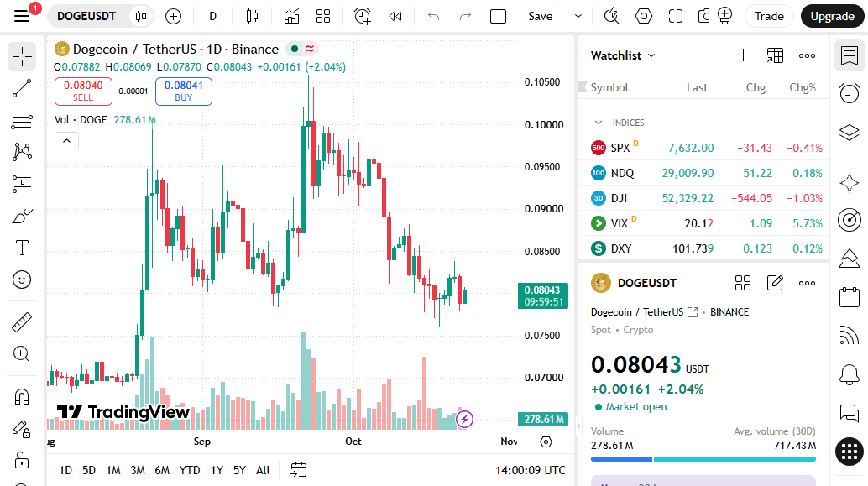
Task: Select NDQ row in watchlist
Action: (703, 173)
